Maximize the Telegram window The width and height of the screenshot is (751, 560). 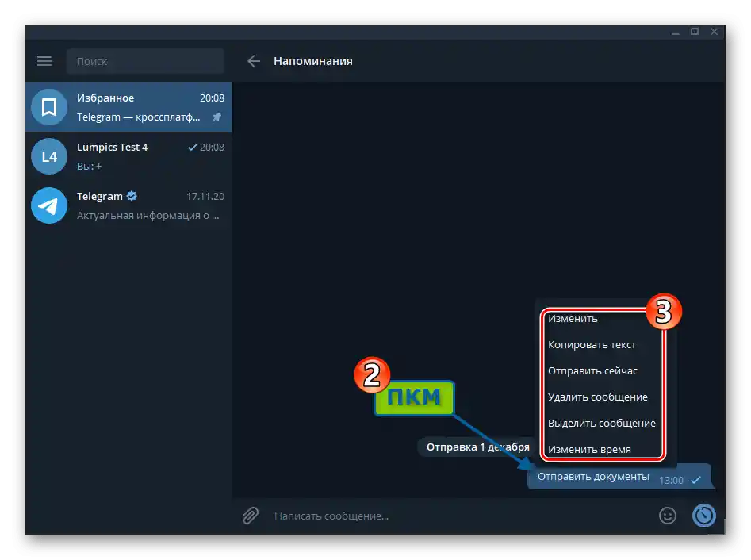coord(695,32)
